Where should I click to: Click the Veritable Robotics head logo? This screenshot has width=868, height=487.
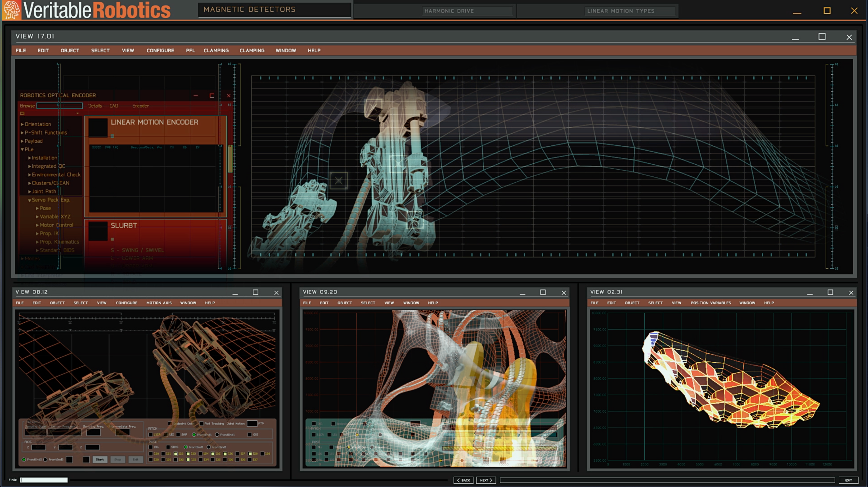pyautogui.click(x=12, y=10)
